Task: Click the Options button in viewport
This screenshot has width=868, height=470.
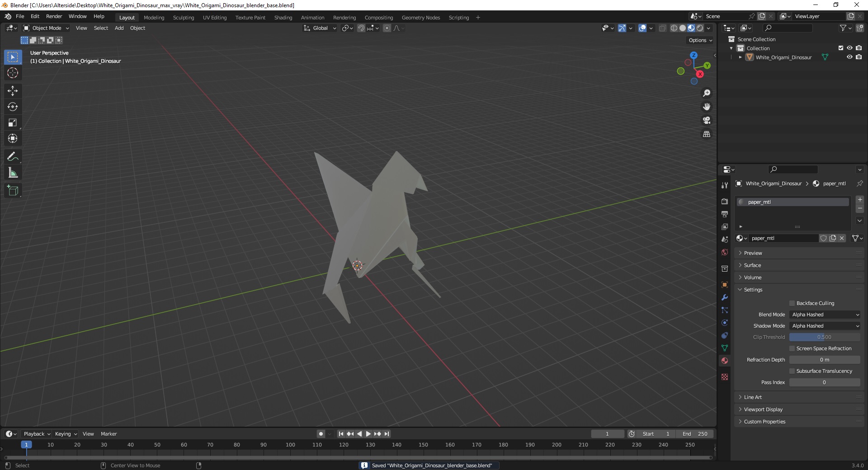Action: pos(700,40)
